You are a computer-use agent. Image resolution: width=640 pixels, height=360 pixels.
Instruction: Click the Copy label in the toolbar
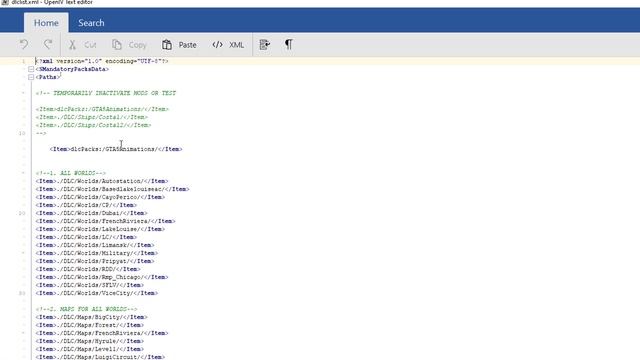(x=138, y=45)
